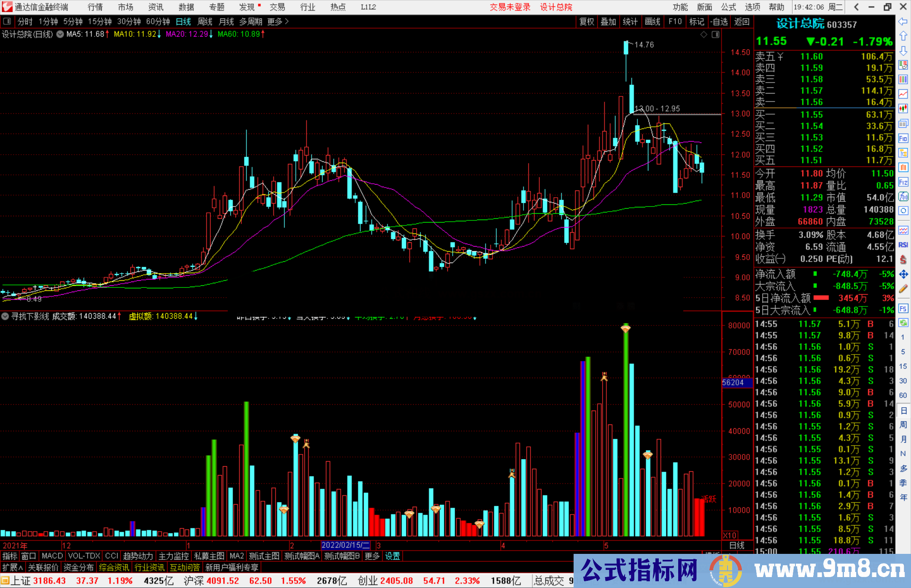Image resolution: width=911 pixels, height=588 pixels.
Task: Click the 复权 button
Action: click(587, 21)
